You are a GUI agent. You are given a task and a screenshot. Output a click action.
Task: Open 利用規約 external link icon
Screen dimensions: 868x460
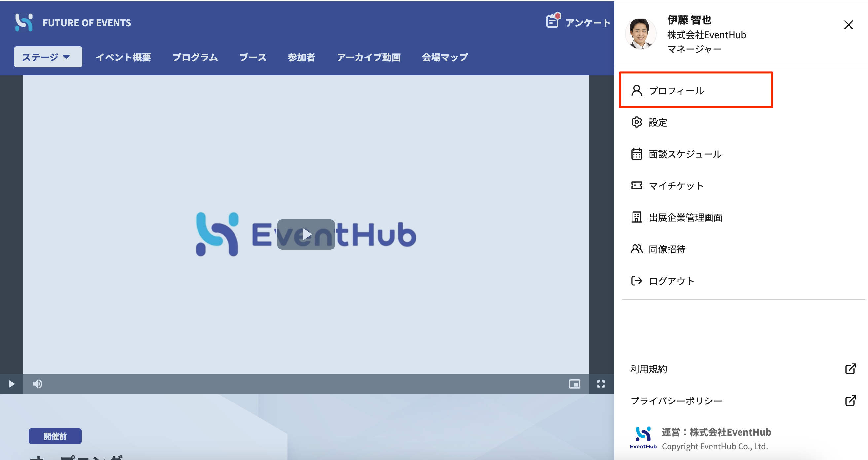pyautogui.click(x=850, y=369)
